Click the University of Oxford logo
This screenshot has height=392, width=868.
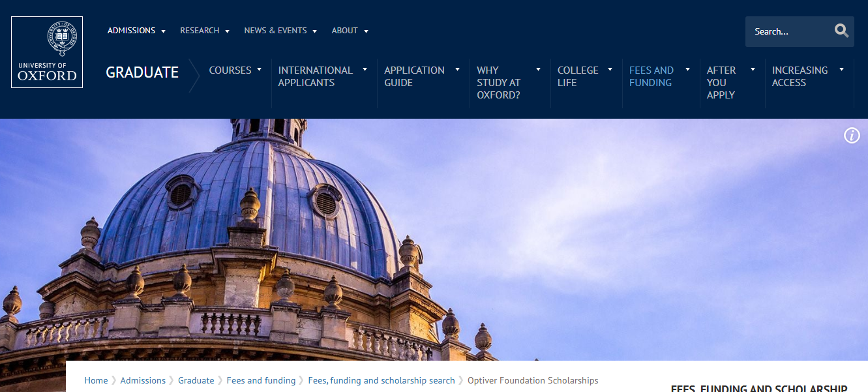[47, 52]
